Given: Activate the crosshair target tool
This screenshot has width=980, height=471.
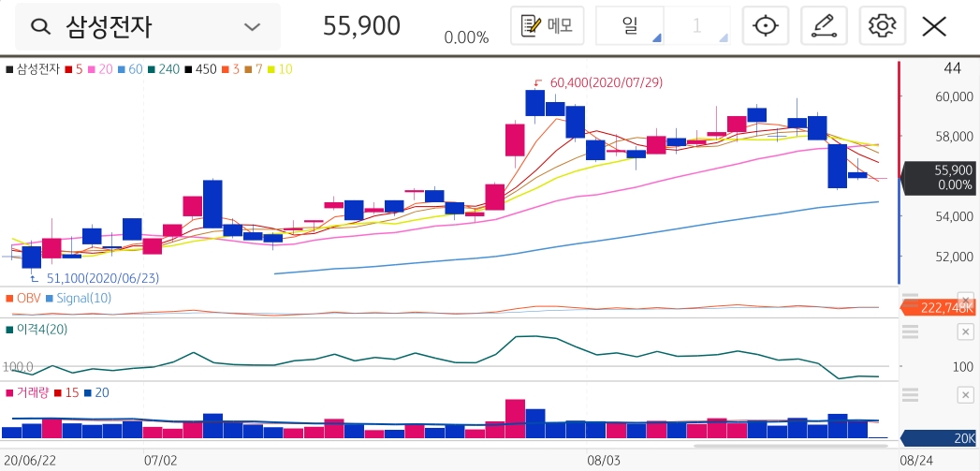Looking at the screenshot, I should pos(766,25).
